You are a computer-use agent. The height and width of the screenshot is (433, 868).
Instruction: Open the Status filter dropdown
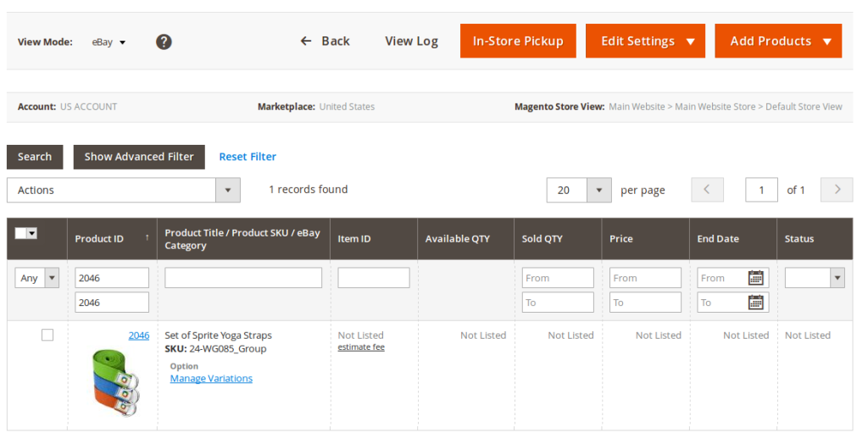pos(814,278)
